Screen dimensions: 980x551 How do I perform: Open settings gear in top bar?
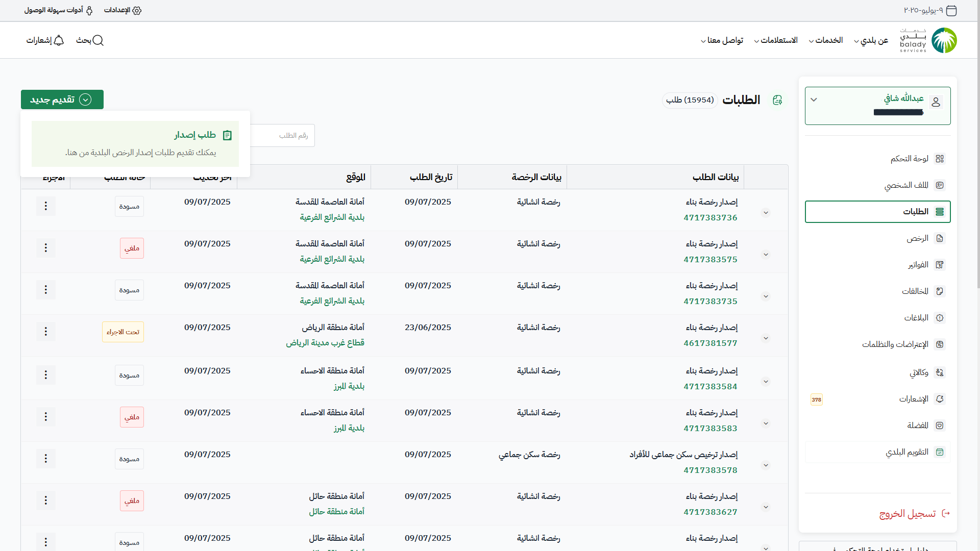coord(137,10)
